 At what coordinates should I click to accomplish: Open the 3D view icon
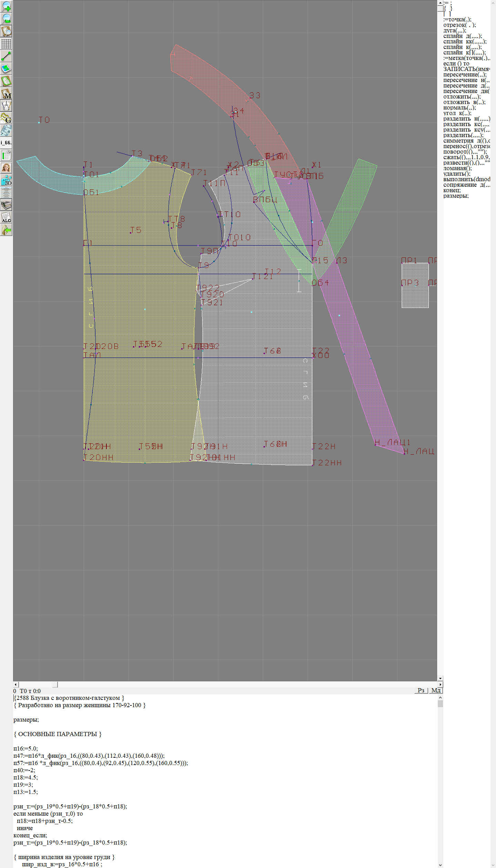[6, 180]
